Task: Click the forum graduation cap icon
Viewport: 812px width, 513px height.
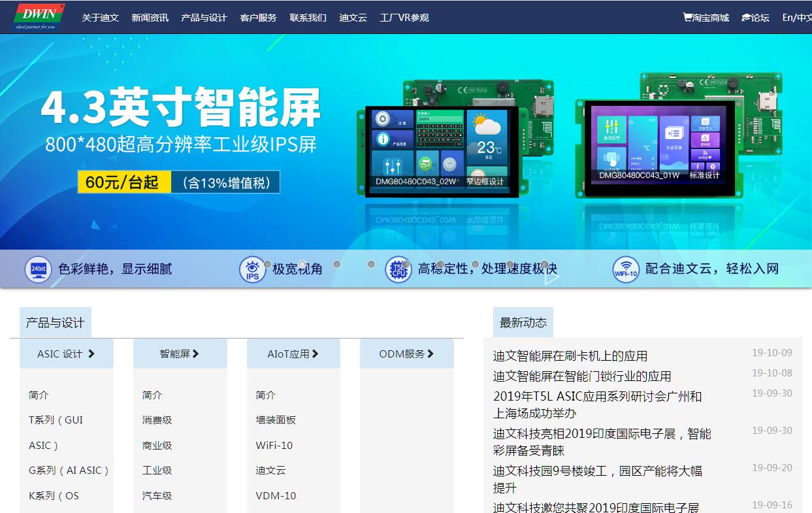Action: click(x=746, y=18)
